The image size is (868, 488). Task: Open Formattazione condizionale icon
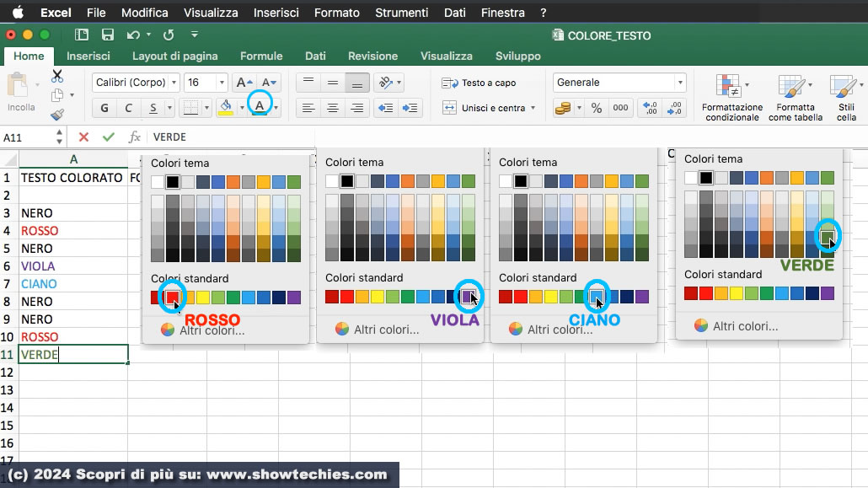pos(728,87)
